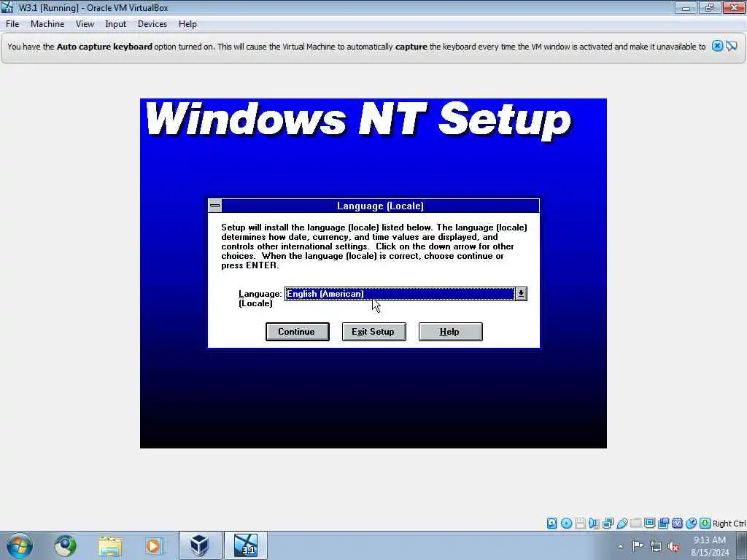The image size is (747, 560).
Task: Click the audio status icon in VirtualBox
Action: tap(594, 524)
